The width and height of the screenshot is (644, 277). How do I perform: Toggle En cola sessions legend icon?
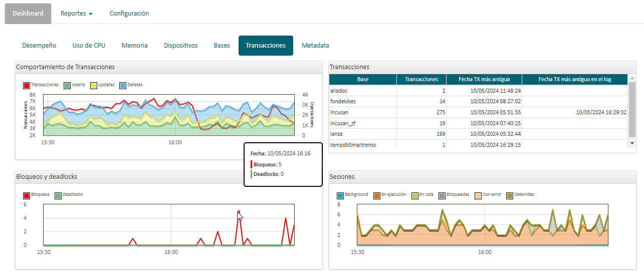tap(414, 195)
